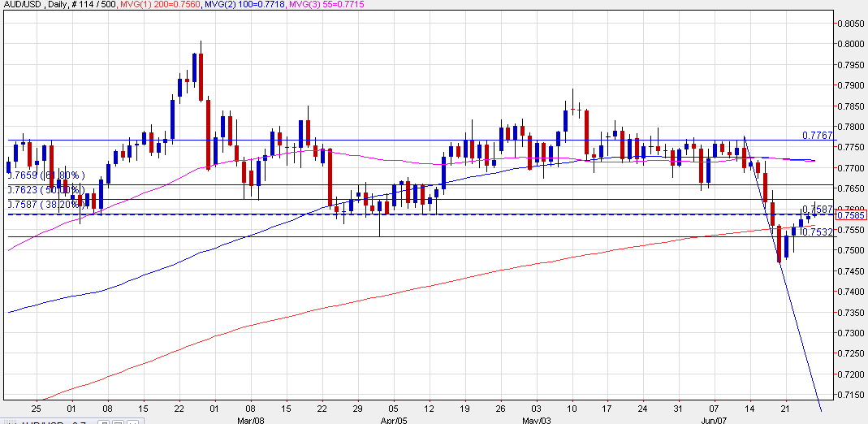
Task: Select the 0.7659 (61.80%) Fibonacci level label
Action: tap(45, 175)
